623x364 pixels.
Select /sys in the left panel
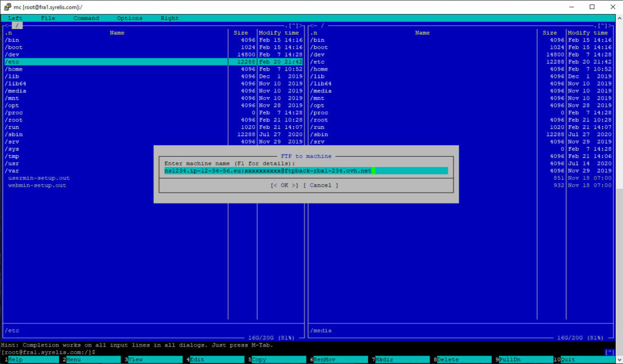(12, 149)
